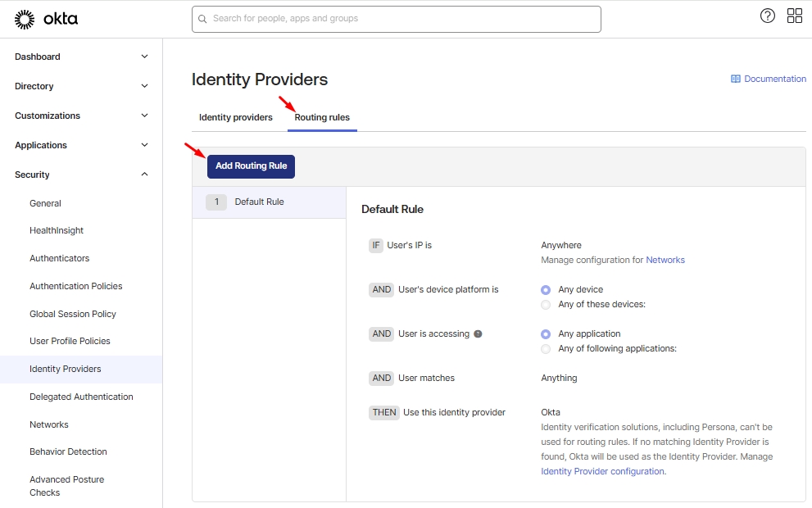
Task: Expand the Dashboard menu chevron
Action: (x=145, y=57)
